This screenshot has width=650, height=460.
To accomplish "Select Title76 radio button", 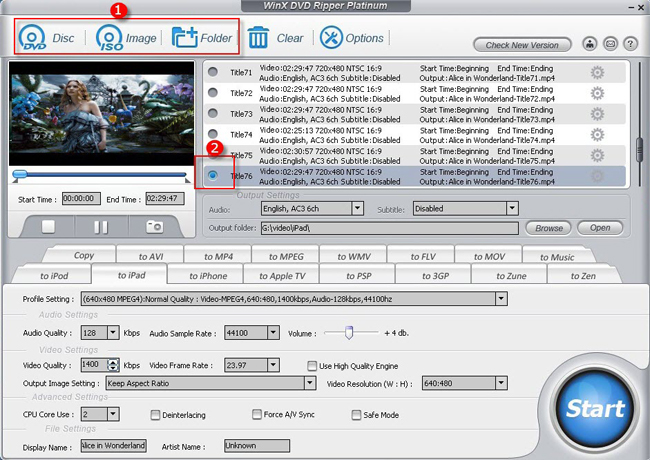I will point(213,175).
